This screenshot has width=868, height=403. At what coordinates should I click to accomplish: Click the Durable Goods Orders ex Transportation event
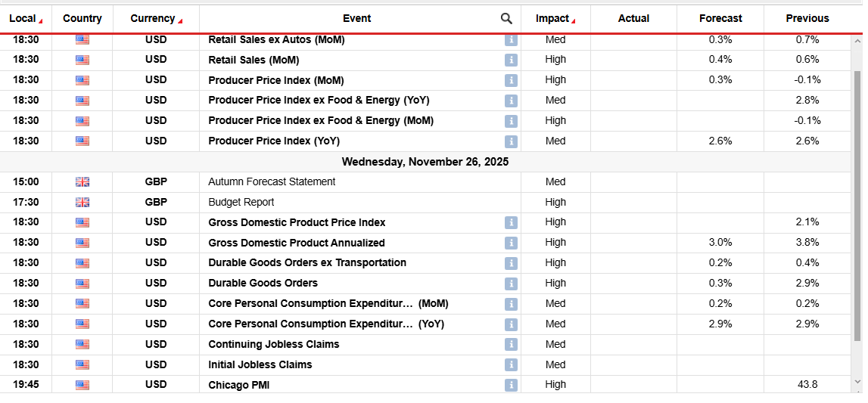pos(306,262)
